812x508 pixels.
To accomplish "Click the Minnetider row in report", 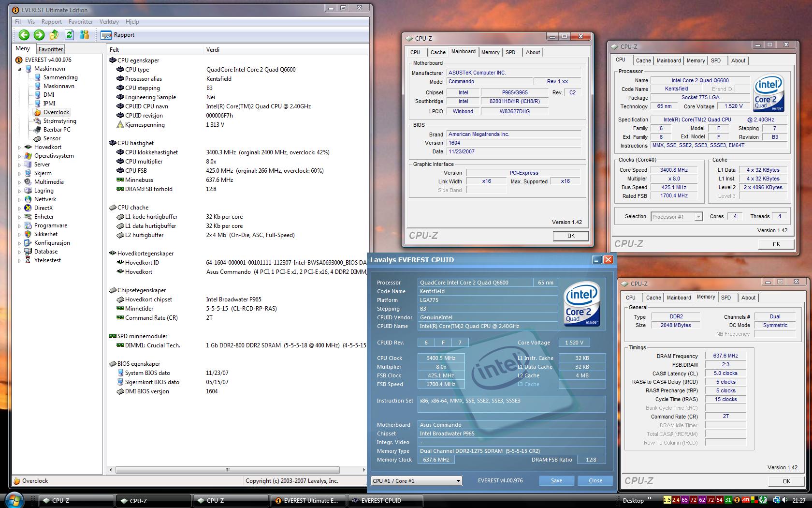I will tap(237, 309).
